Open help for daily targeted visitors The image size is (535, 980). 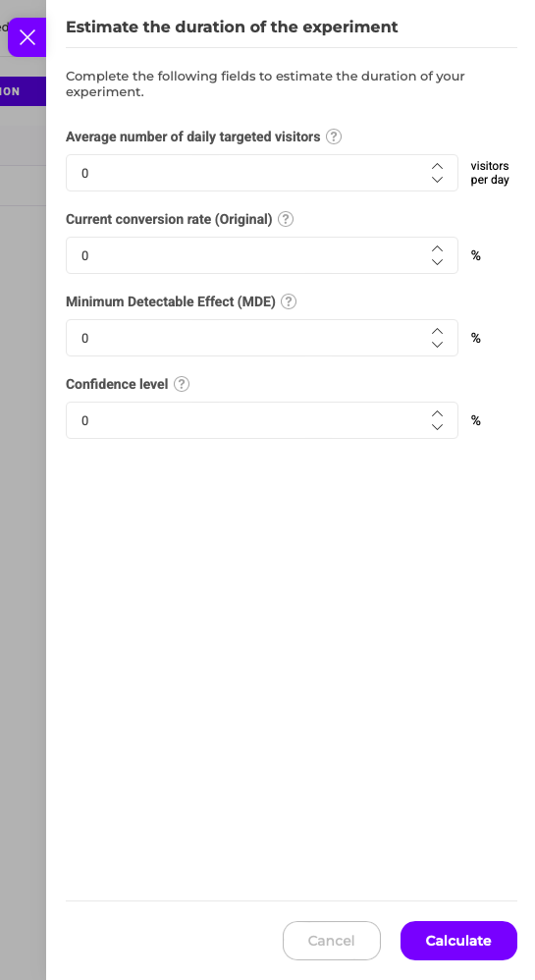(335, 136)
